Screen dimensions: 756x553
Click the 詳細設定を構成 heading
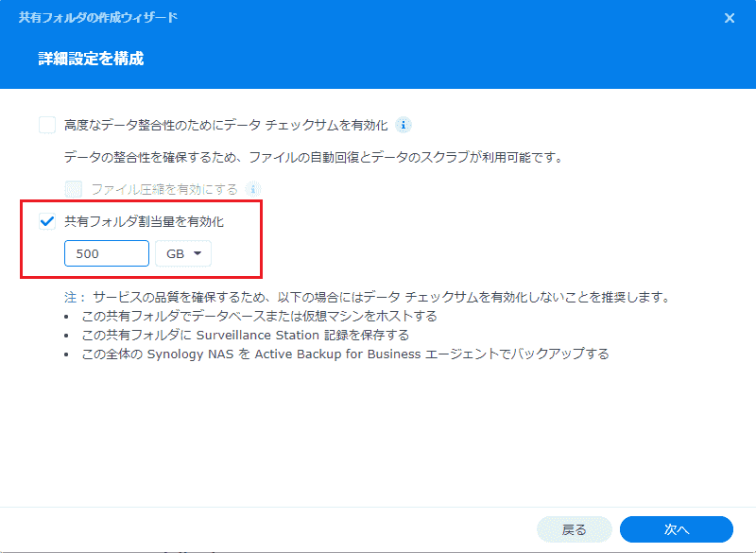(x=91, y=59)
